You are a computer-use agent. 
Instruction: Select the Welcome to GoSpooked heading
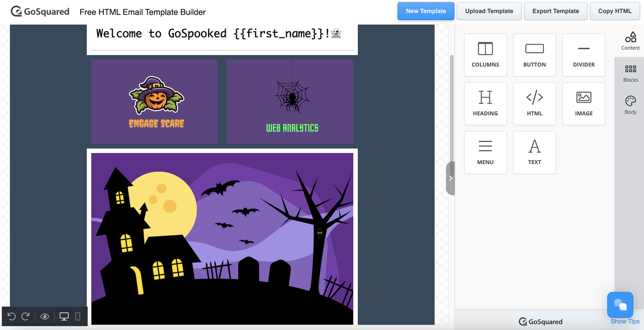[x=219, y=33]
